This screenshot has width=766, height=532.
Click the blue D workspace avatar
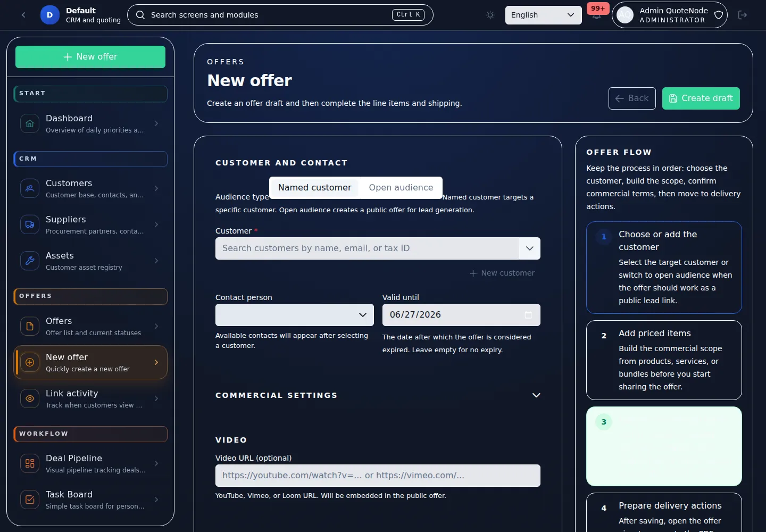point(50,15)
